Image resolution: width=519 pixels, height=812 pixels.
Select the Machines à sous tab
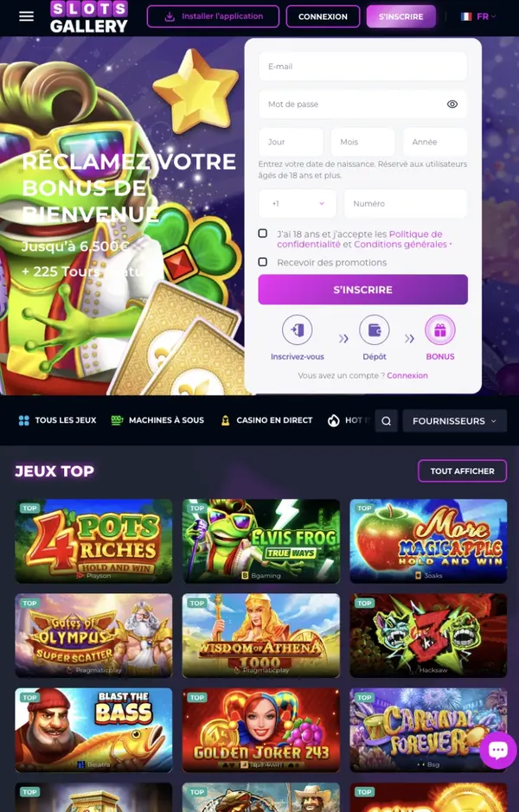pyautogui.click(x=158, y=420)
